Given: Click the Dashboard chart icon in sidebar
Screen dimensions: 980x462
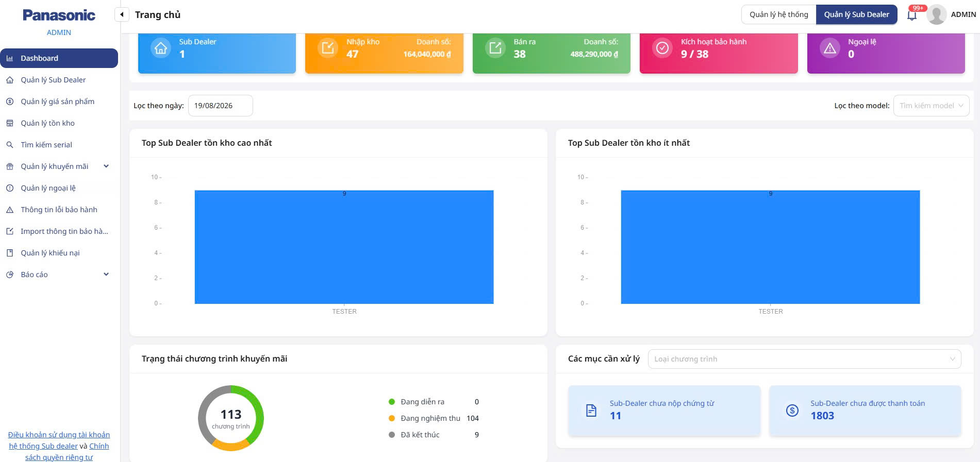Looking at the screenshot, I should pyautogui.click(x=10, y=58).
